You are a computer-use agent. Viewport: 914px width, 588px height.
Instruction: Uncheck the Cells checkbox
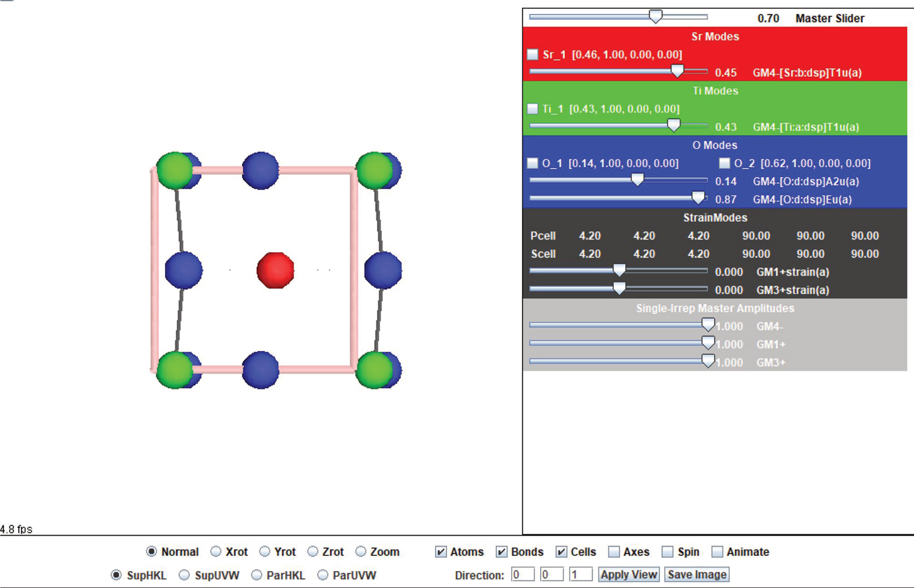561,552
